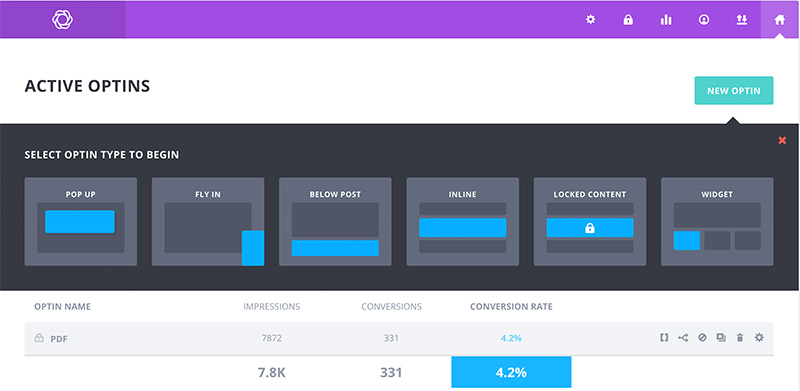This screenshot has height=391, width=800.
Task: Select the INLINE optin type
Action: pyautogui.click(x=463, y=222)
